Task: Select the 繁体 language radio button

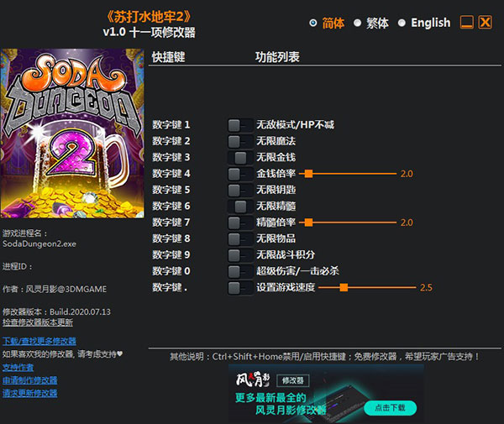Action: (x=357, y=24)
